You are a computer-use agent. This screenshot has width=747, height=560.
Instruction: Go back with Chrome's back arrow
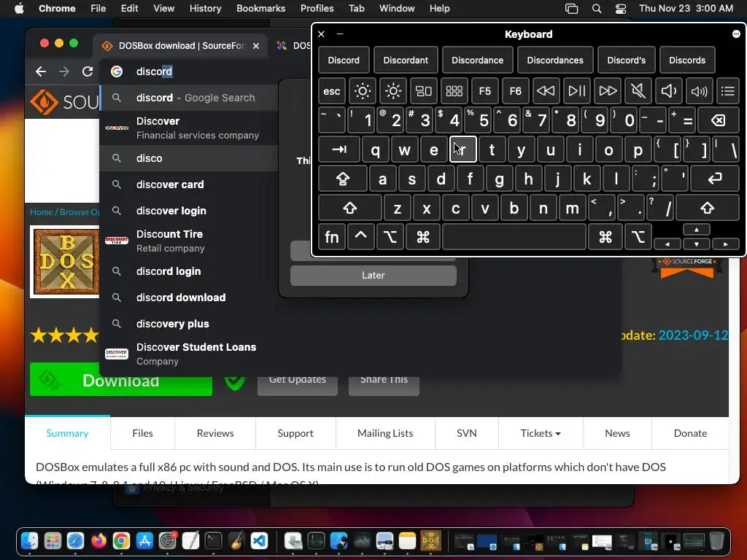pyautogui.click(x=41, y=71)
